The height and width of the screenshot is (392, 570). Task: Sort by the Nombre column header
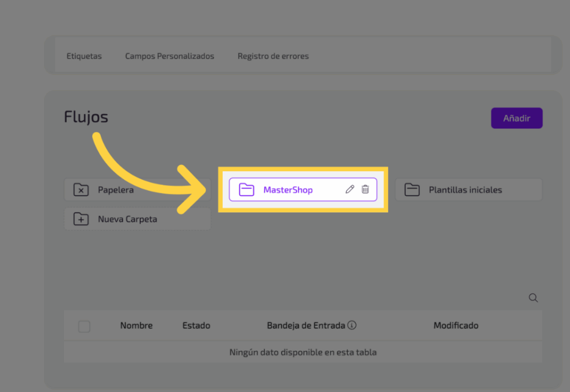coord(136,326)
